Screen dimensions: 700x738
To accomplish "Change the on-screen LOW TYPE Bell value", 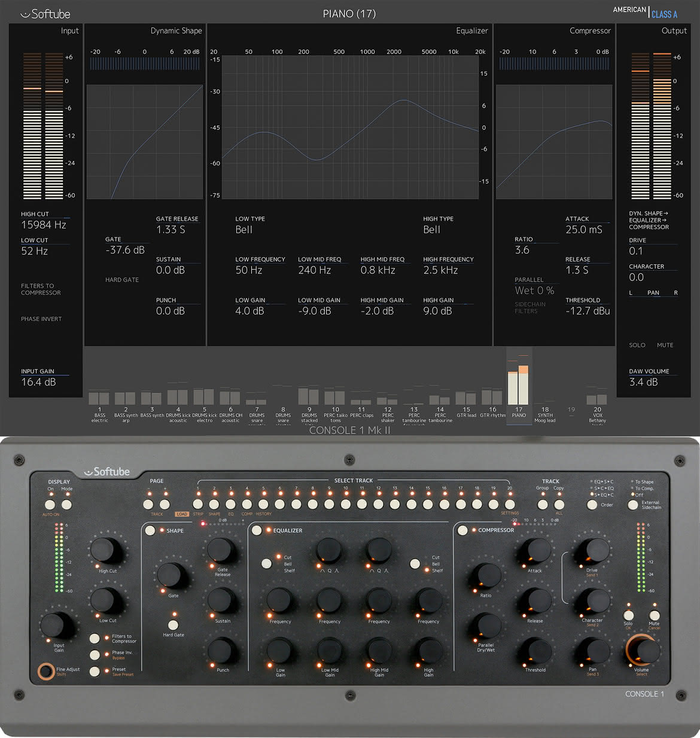I will [x=244, y=230].
